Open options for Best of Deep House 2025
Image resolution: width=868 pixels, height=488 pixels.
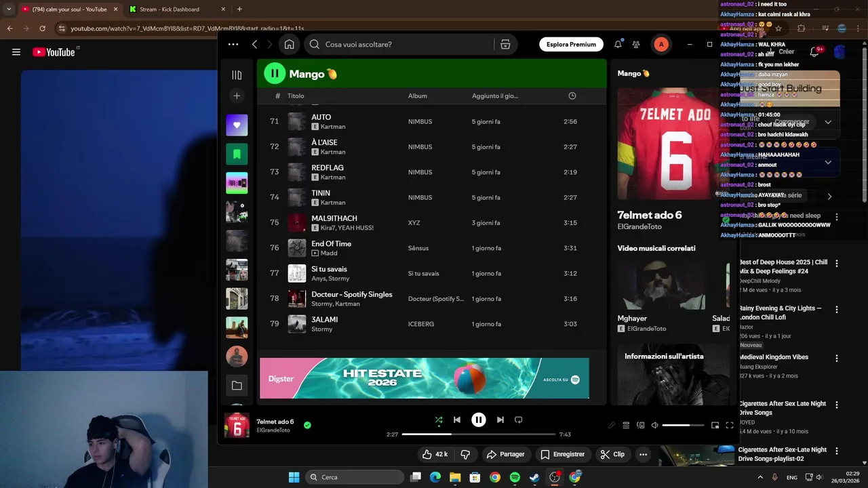(837, 263)
